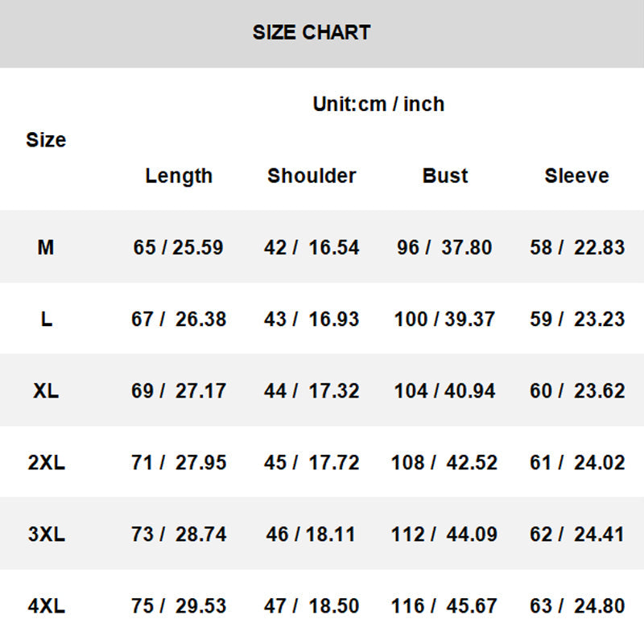Click the XL size row label

pyautogui.click(x=46, y=390)
